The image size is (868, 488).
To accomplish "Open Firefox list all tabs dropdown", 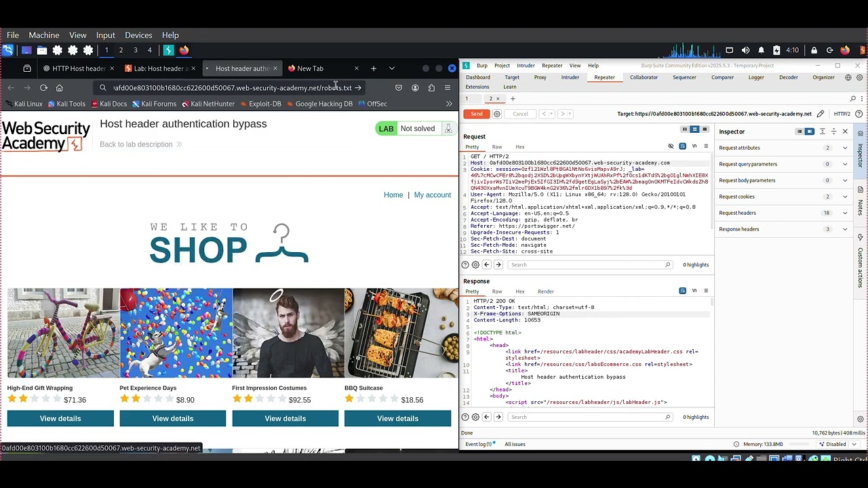I will coord(391,68).
